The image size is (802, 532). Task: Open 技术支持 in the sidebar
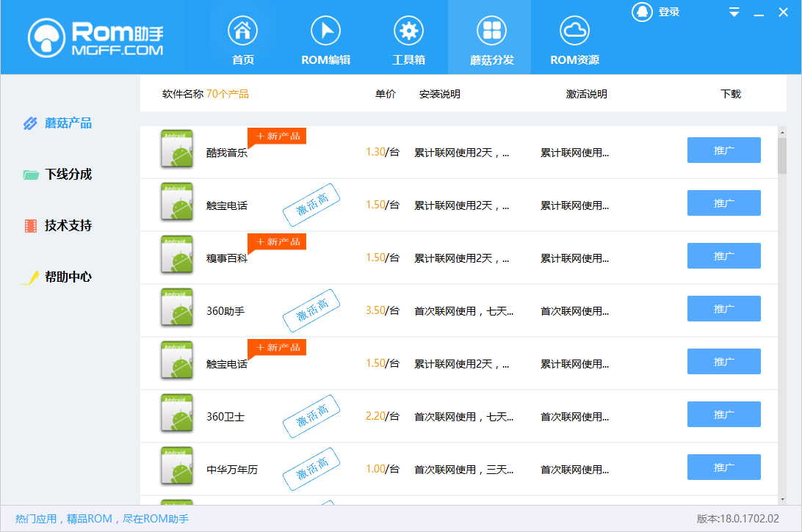68,226
